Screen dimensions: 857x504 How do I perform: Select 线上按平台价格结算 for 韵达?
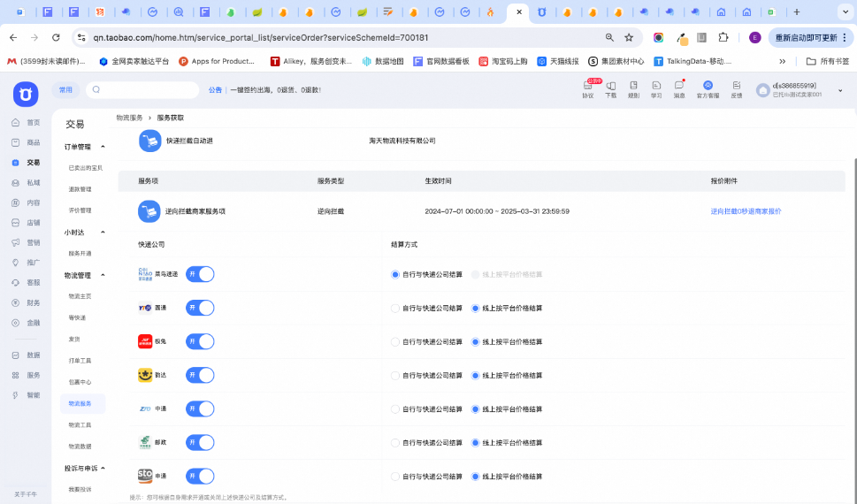pos(476,376)
